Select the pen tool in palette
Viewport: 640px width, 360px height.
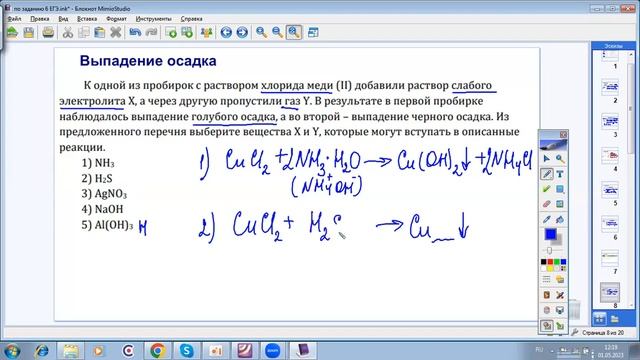coord(547,174)
